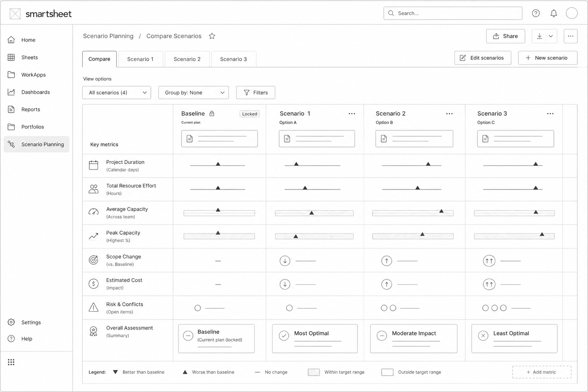Click the Estimated Cost dollar icon

[x=94, y=284]
